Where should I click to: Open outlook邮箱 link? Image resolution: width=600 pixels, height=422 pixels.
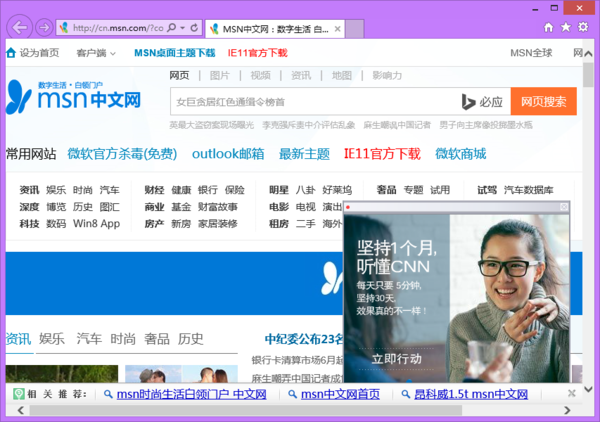coord(228,154)
